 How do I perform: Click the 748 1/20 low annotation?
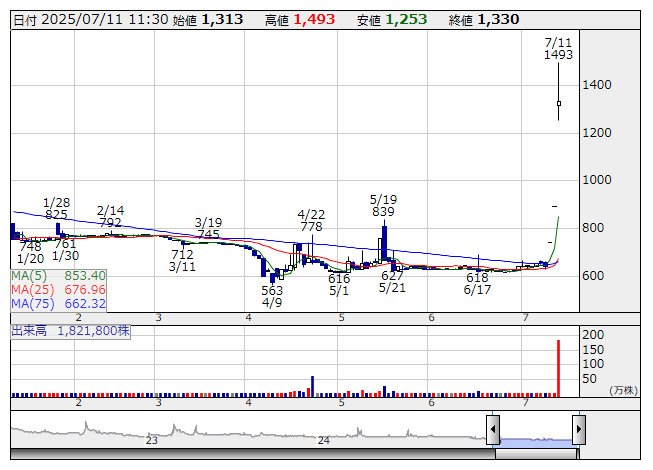30,252
